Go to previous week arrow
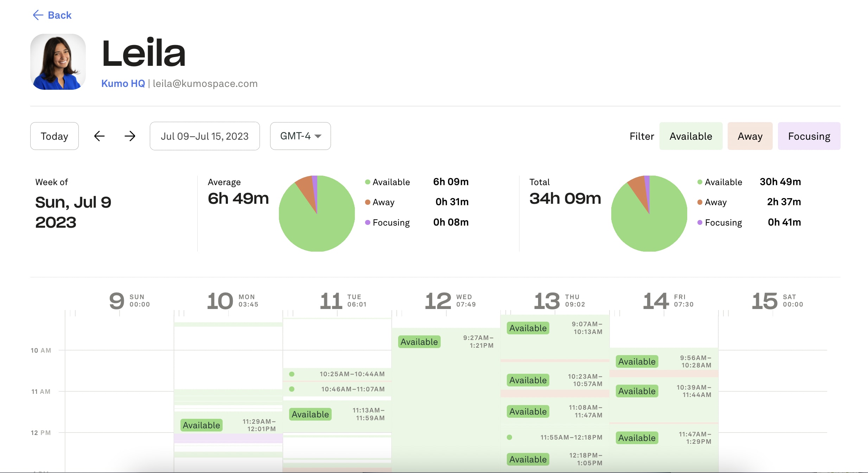868x473 pixels. click(100, 136)
